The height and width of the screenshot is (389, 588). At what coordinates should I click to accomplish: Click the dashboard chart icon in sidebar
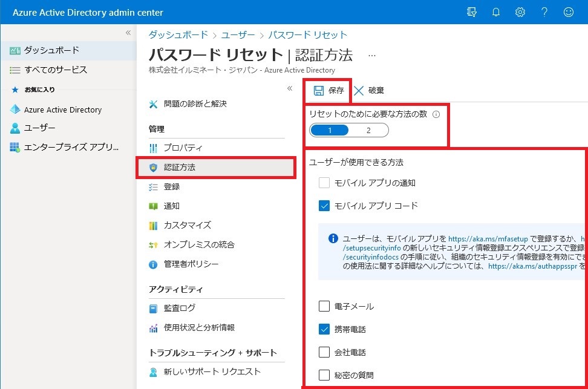pyautogui.click(x=15, y=51)
